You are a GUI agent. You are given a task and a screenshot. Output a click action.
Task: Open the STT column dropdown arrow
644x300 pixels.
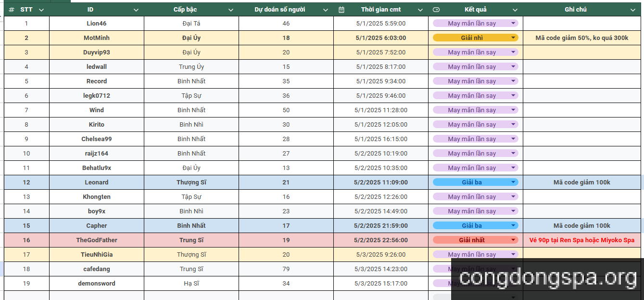[x=41, y=10]
